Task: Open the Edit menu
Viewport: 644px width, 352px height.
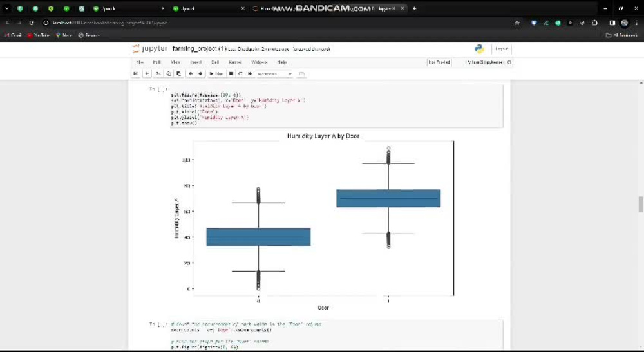Action: point(157,62)
